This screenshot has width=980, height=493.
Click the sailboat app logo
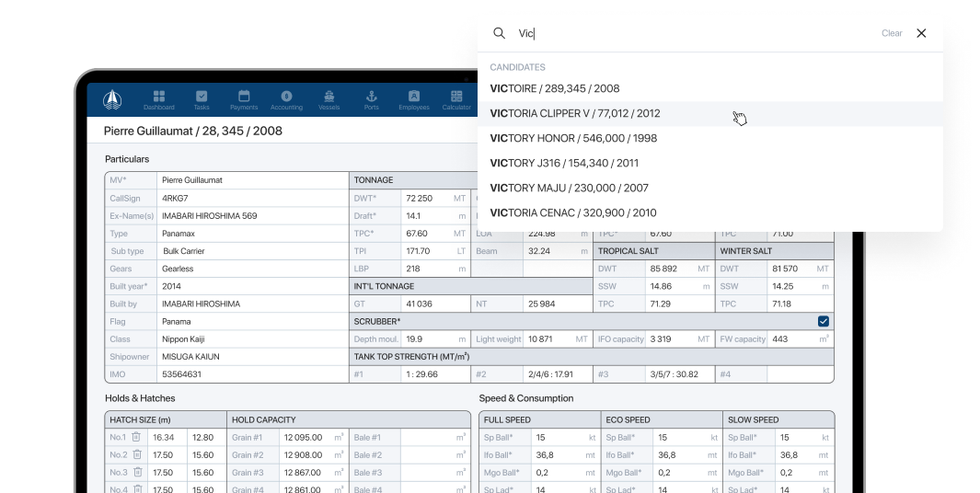click(112, 100)
